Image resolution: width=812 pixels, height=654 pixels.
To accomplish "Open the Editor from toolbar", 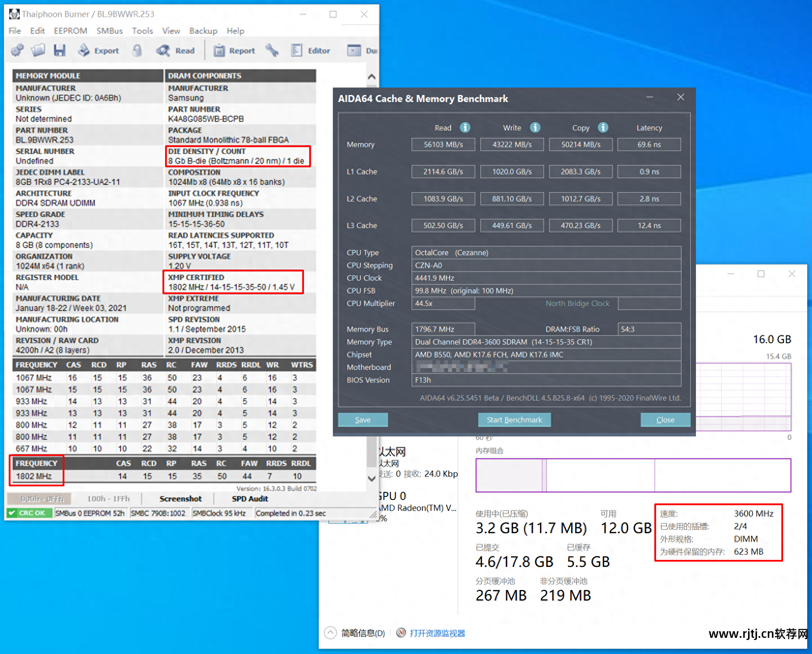I will click(311, 50).
